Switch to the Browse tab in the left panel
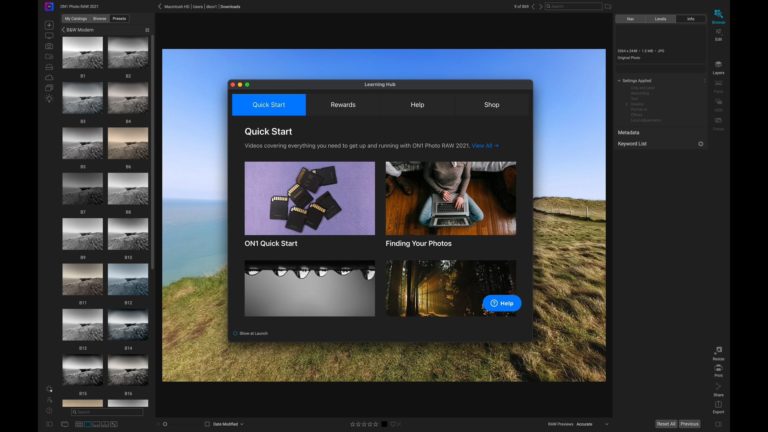The height and width of the screenshot is (432, 768). click(x=99, y=19)
